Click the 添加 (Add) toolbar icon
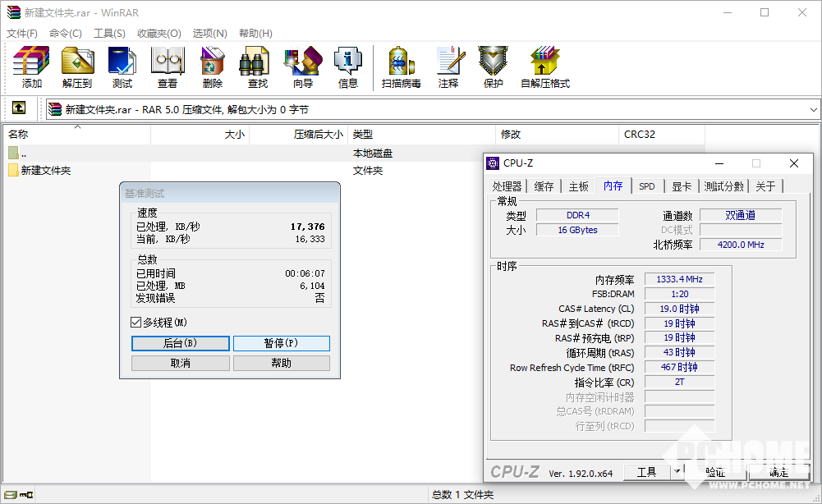The height and width of the screenshot is (504, 822). point(32,67)
